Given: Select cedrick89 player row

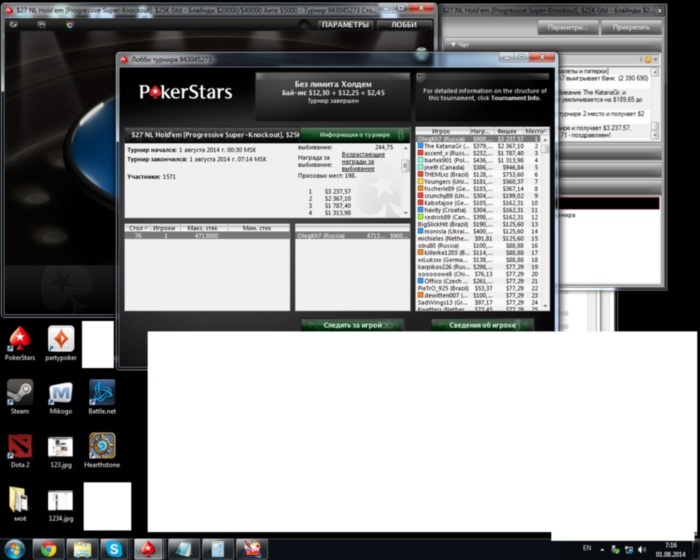Looking at the screenshot, I should click(478, 217).
